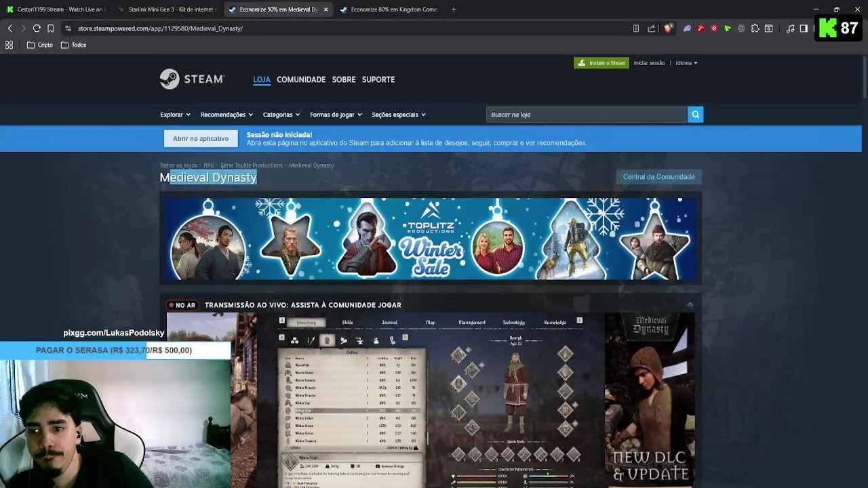Image resolution: width=868 pixels, height=488 pixels.
Task: Open the Categorias dropdown menu
Action: tap(281, 115)
